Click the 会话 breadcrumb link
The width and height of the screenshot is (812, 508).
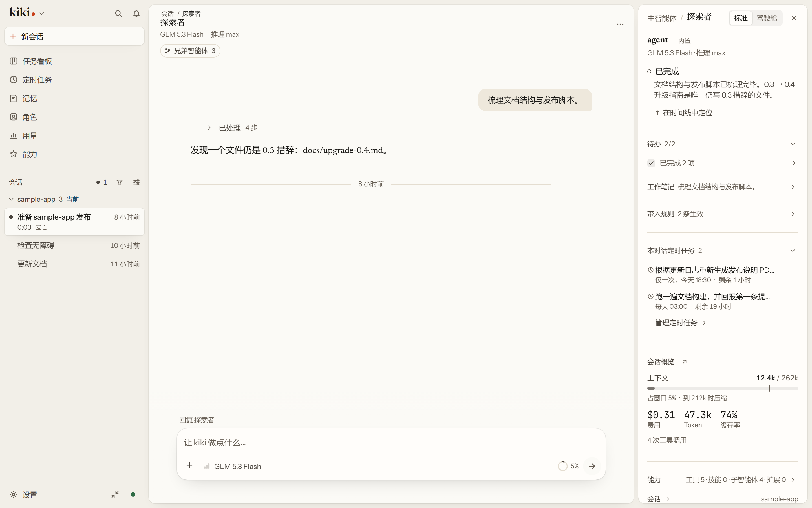click(x=167, y=14)
